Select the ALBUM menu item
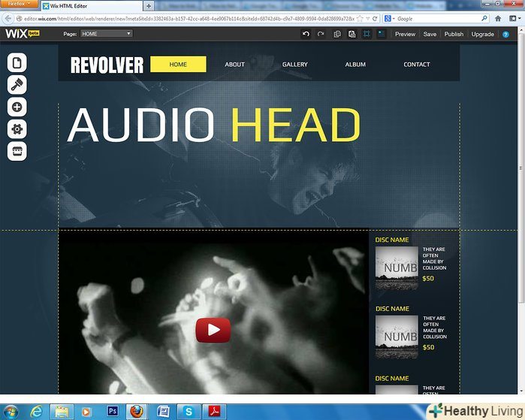The height and width of the screenshot is (420, 525). (355, 65)
